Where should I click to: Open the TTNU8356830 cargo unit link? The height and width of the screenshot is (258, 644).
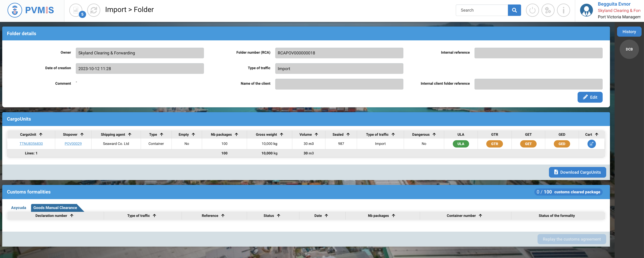[31, 144]
